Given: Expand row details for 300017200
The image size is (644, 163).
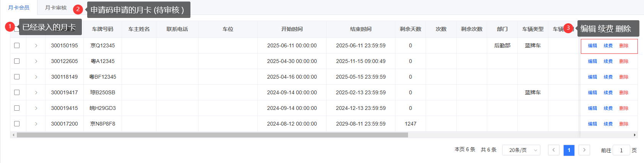Looking at the screenshot, I should coord(36,124).
